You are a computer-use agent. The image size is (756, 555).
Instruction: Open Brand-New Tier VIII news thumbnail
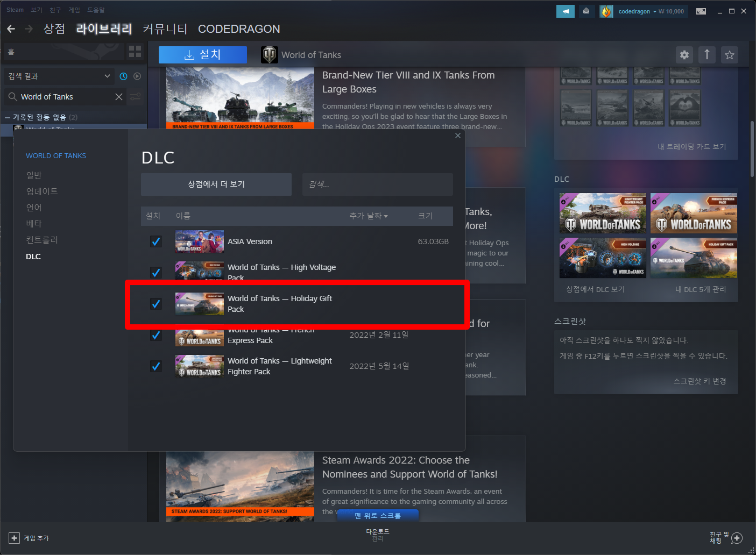[240, 98]
